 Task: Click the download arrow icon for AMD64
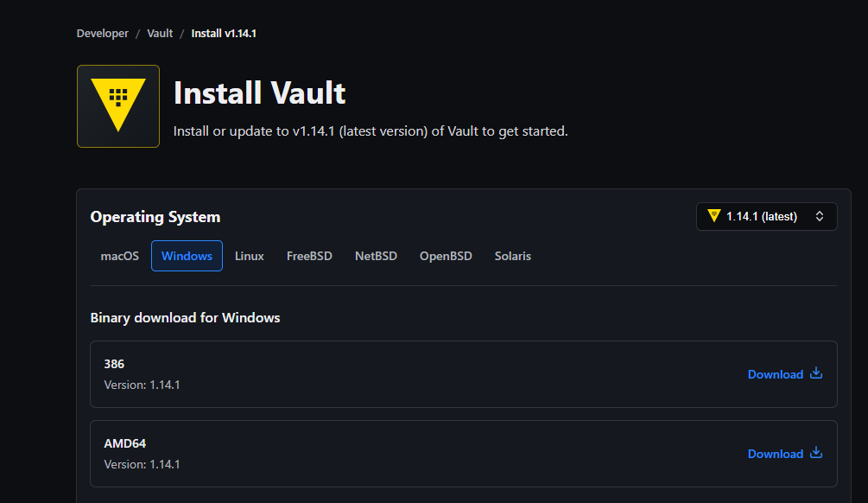pyautogui.click(x=816, y=453)
